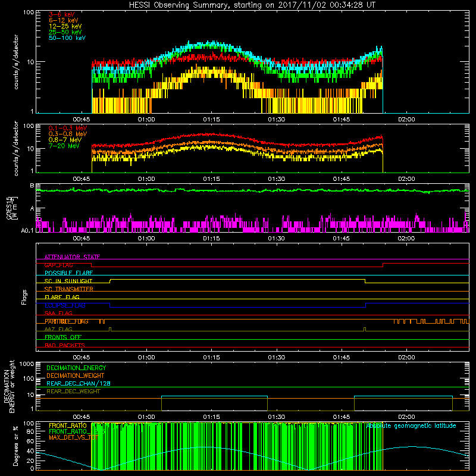Click the 0.8-7 MeV legend entry
The width and height of the screenshot is (476, 476).
click(65, 140)
